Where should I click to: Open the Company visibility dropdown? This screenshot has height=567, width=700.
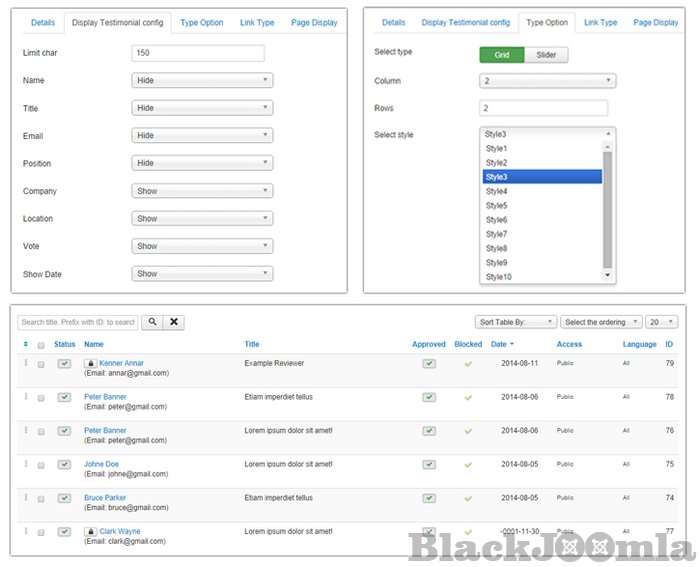[202, 191]
